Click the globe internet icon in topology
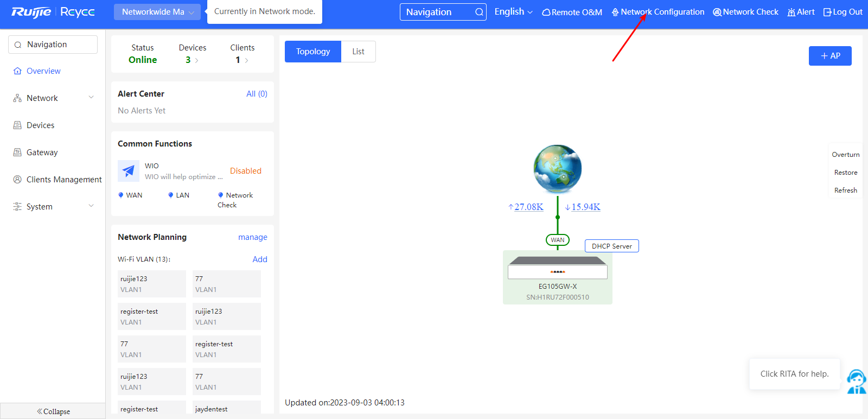Screen dimensions: 868x419 pos(557,169)
